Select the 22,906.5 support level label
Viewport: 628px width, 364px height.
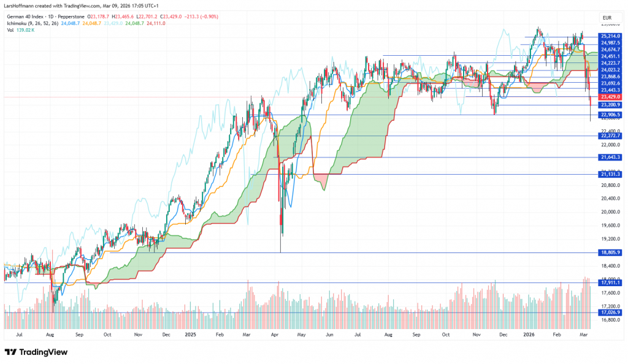point(611,115)
